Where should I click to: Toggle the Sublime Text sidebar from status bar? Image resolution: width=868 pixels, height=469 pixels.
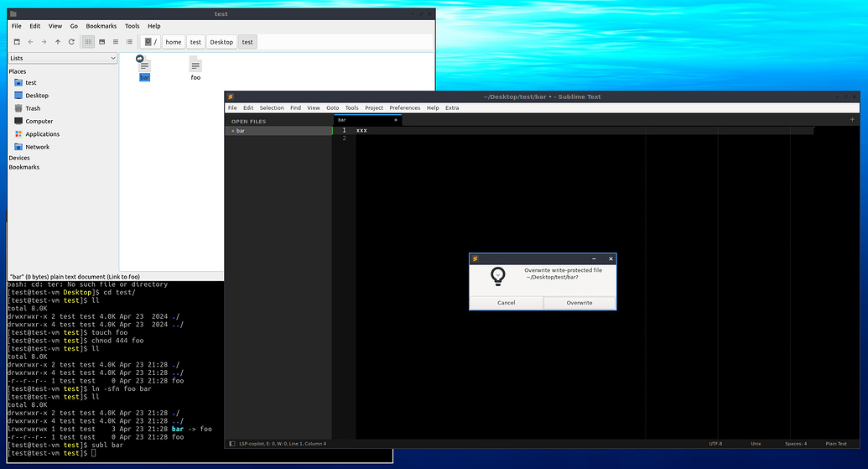231,443
